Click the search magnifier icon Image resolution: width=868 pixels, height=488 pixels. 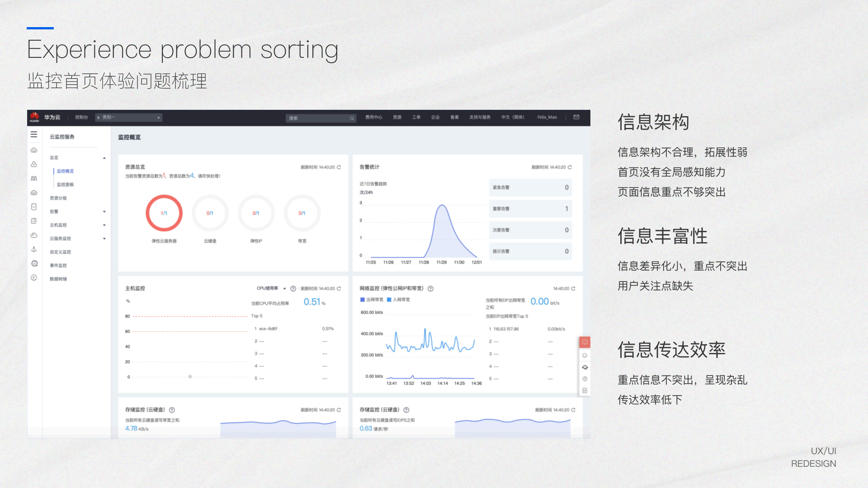(x=352, y=118)
